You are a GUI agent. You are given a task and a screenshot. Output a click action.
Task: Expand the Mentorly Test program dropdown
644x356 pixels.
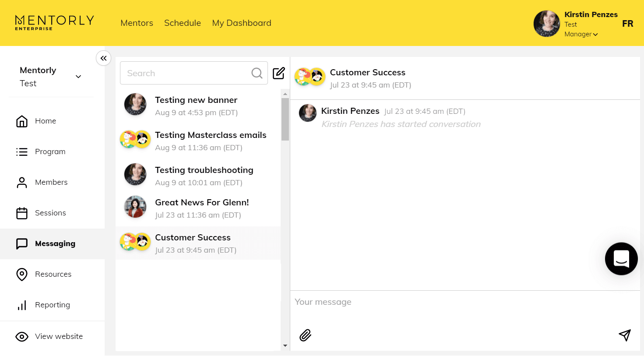point(78,77)
